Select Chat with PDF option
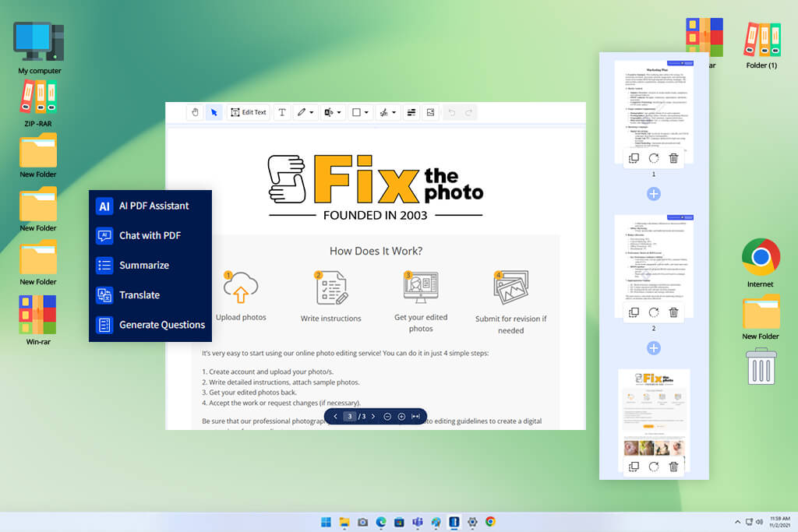Screen dimensions: 798x532 (x=150, y=235)
